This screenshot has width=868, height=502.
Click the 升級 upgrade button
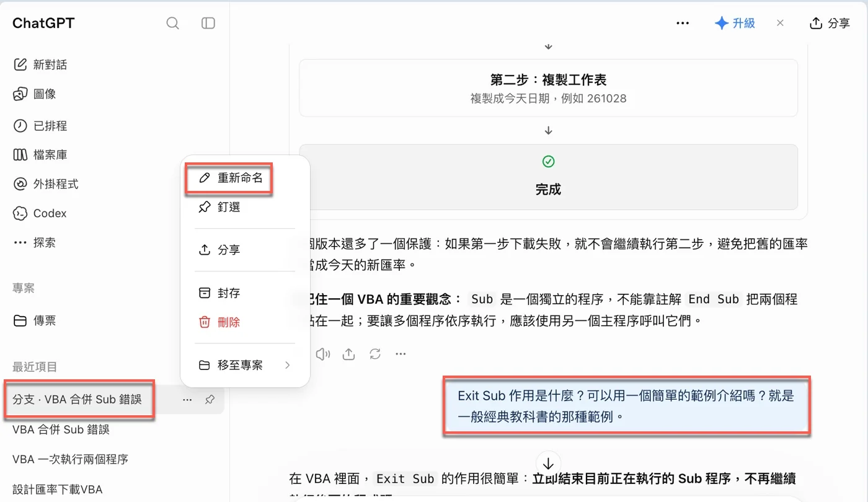735,23
